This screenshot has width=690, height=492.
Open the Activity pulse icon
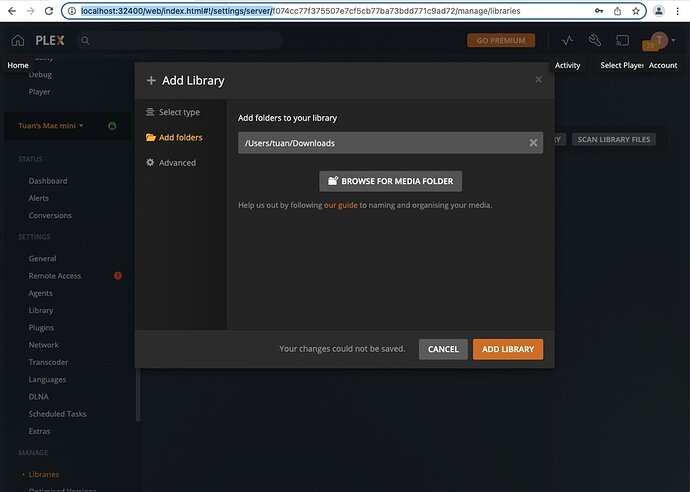tap(567, 40)
